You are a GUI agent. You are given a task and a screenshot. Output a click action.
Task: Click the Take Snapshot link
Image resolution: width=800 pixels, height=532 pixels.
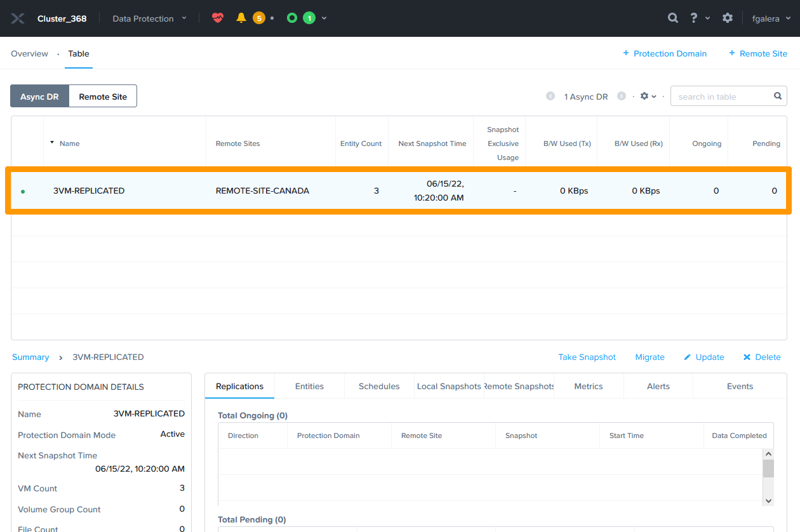click(587, 357)
